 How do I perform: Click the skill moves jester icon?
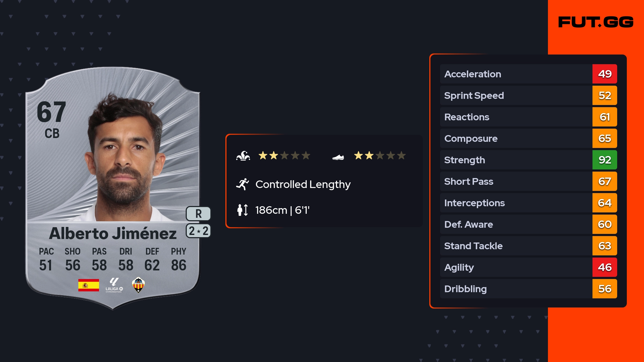coord(243,156)
